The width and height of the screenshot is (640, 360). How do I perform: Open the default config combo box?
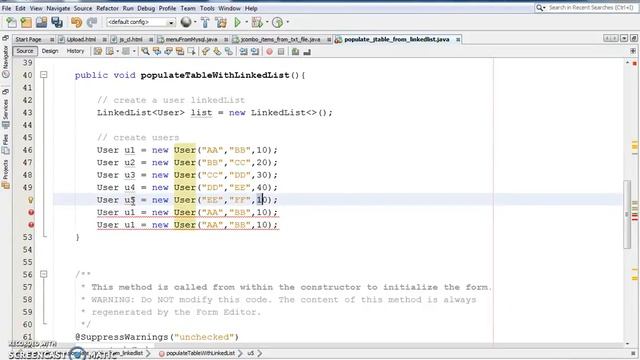coord(141,22)
